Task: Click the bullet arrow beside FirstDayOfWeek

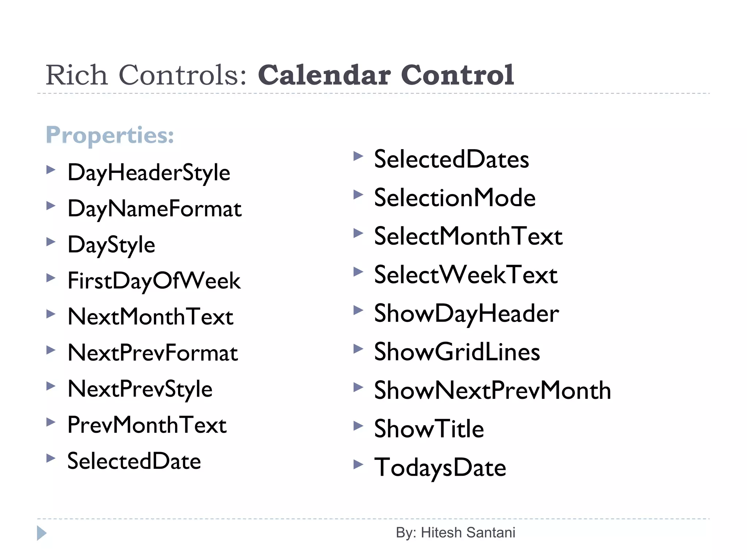Action: coord(51,278)
